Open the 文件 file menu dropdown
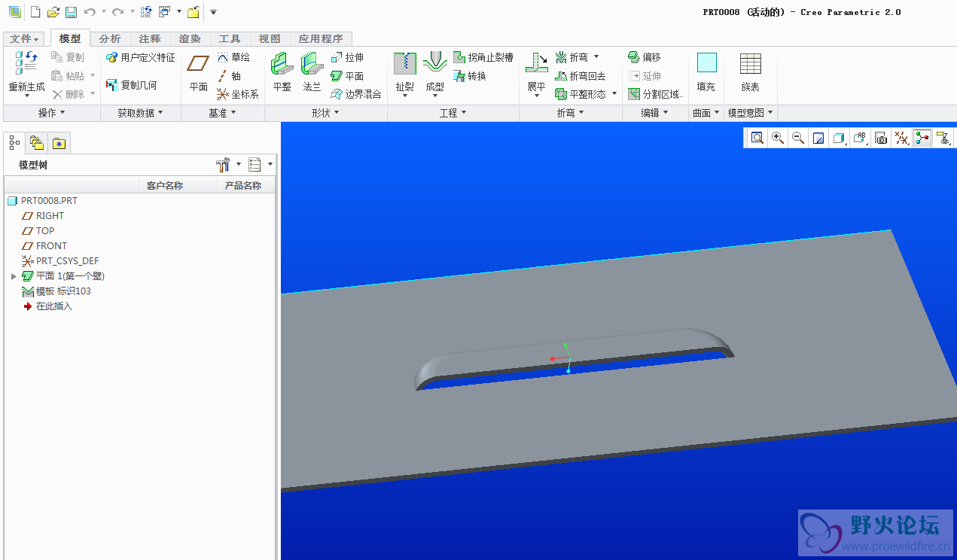Image resolution: width=957 pixels, height=560 pixels. click(x=25, y=39)
